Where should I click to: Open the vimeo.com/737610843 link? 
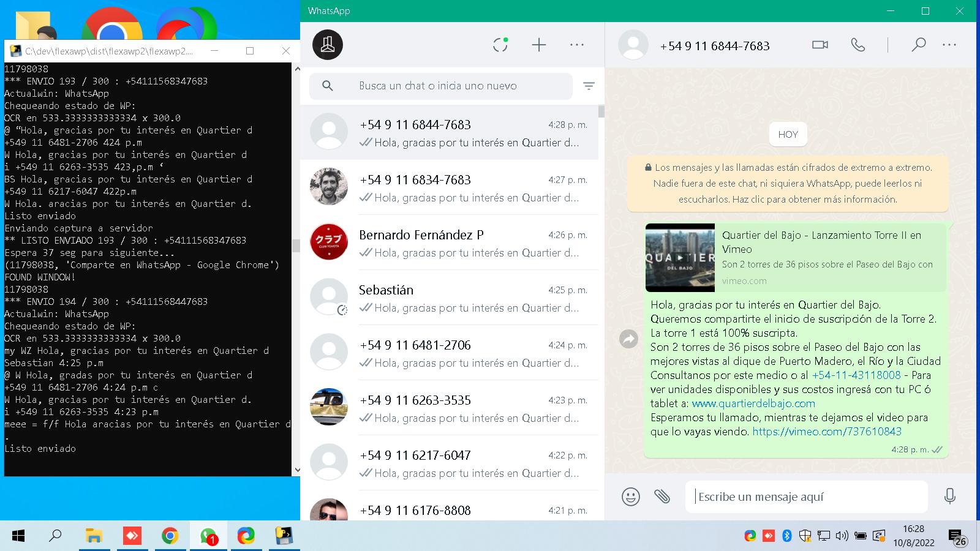point(827,432)
